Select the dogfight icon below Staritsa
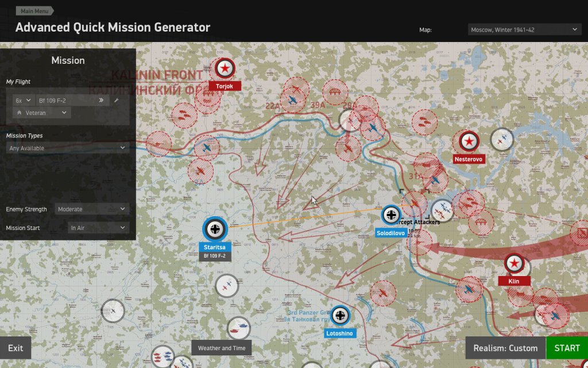The image size is (588, 368). click(x=227, y=285)
